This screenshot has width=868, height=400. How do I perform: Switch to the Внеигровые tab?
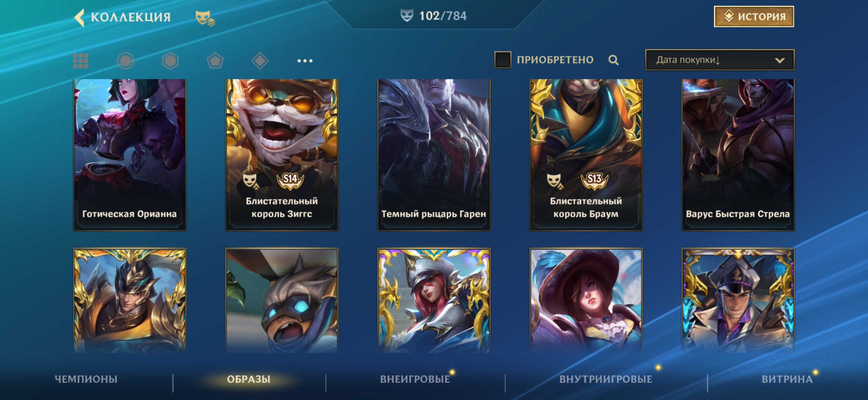(x=415, y=379)
